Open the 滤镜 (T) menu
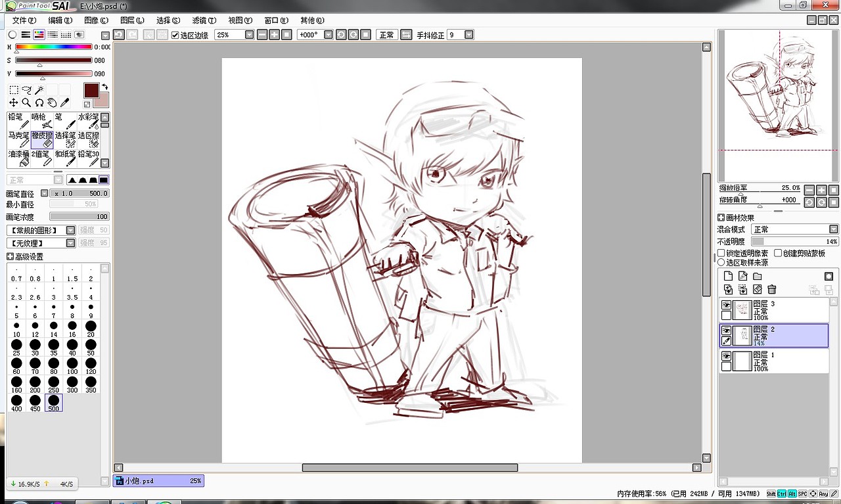The height and width of the screenshot is (504, 841). (204, 20)
